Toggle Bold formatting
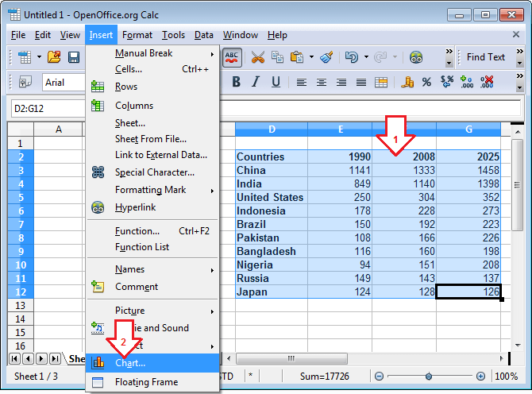532x394 pixels. click(x=236, y=82)
